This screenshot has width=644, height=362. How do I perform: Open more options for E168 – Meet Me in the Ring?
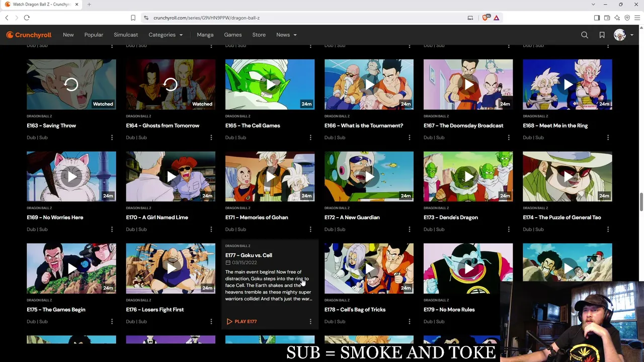tap(608, 137)
